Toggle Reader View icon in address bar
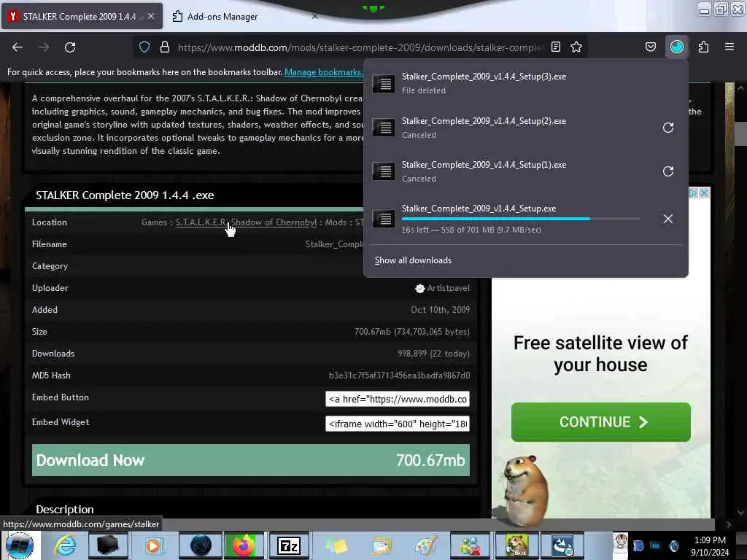 click(555, 47)
